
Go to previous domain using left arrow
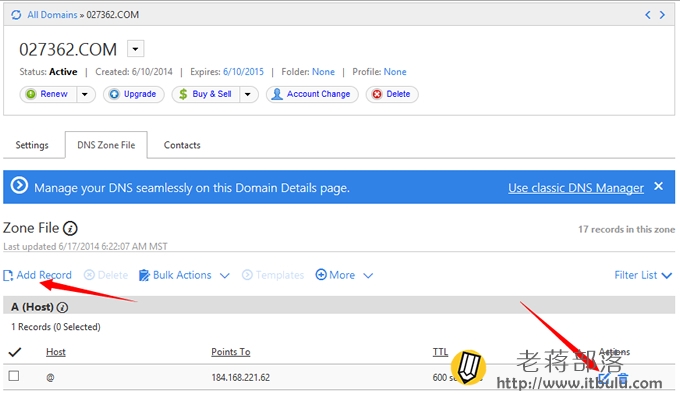pos(647,15)
